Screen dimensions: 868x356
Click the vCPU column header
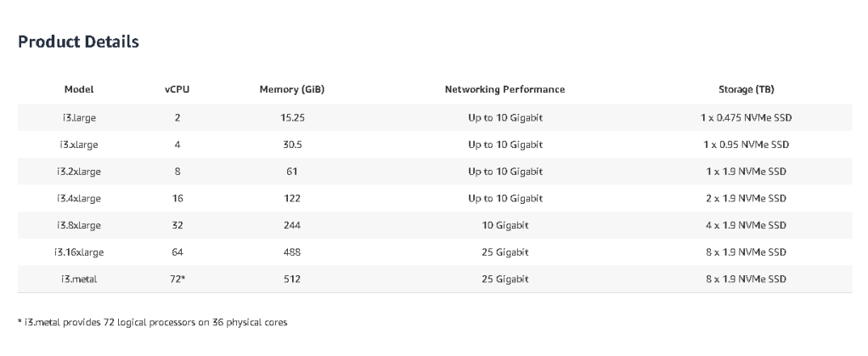(x=178, y=89)
